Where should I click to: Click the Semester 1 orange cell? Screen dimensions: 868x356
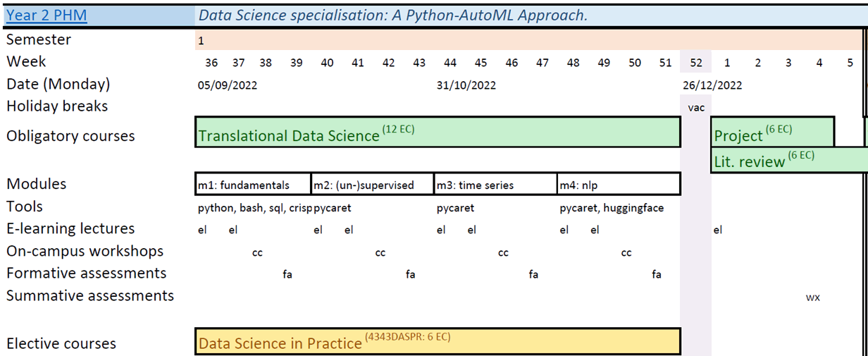pyautogui.click(x=528, y=40)
